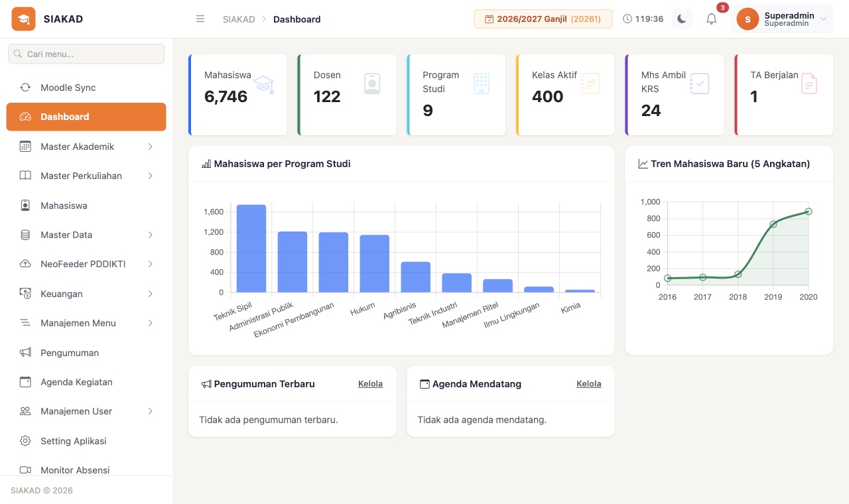Image resolution: width=849 pixels, height=504 pixels.
Task: Click the Keuangan finance icon
Action: [x=25, y=294]
